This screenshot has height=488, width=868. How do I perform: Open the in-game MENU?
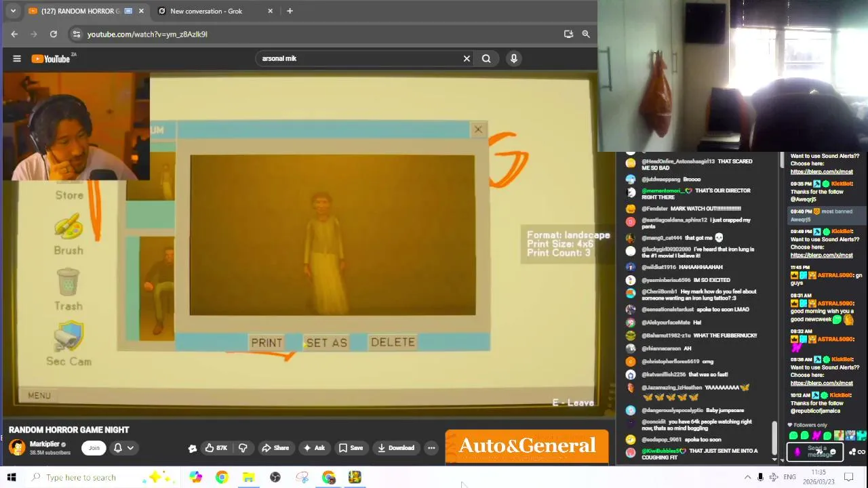[x=39, y=395]
